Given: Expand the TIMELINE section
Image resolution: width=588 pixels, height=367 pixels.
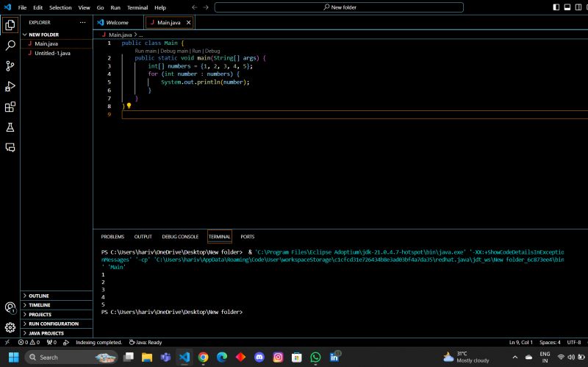Looking at the screenshot, I should pos(40,304).
